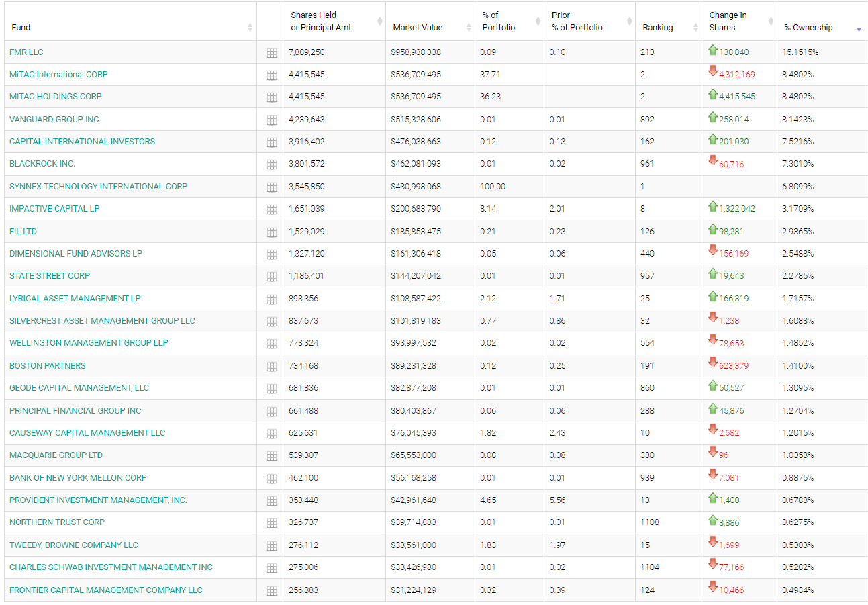Screen dimensions: 868x605
Task: Sort by Shares Held or Principal Amt
Action: pos(380,21)
